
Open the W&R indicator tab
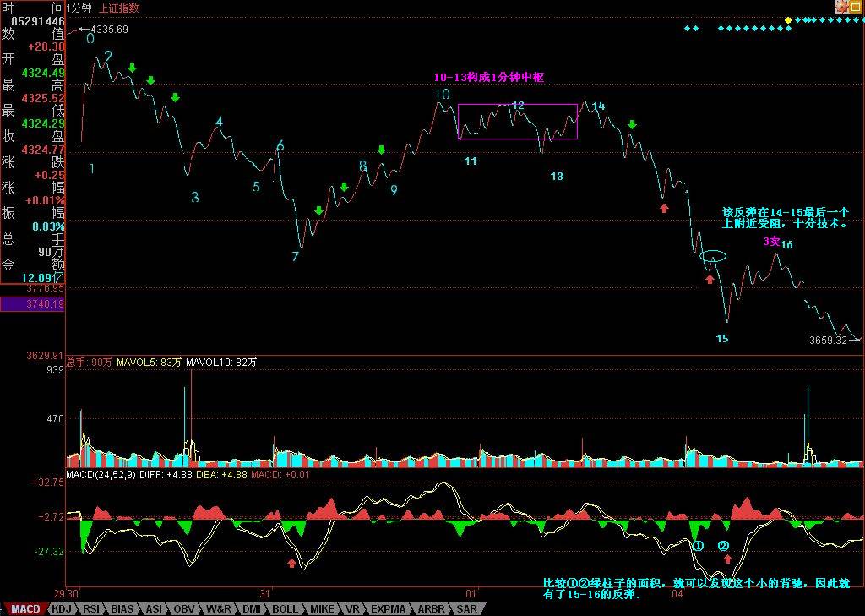[219, 609]
